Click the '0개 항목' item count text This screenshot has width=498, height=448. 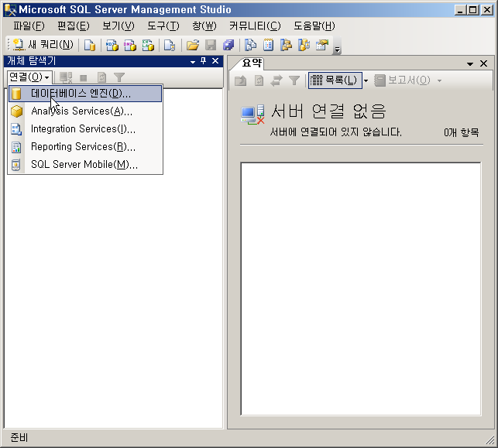462,132
